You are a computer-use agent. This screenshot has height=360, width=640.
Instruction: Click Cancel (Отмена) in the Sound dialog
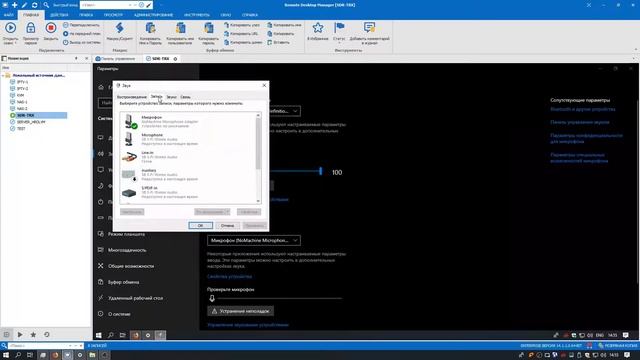click(227, 225)
